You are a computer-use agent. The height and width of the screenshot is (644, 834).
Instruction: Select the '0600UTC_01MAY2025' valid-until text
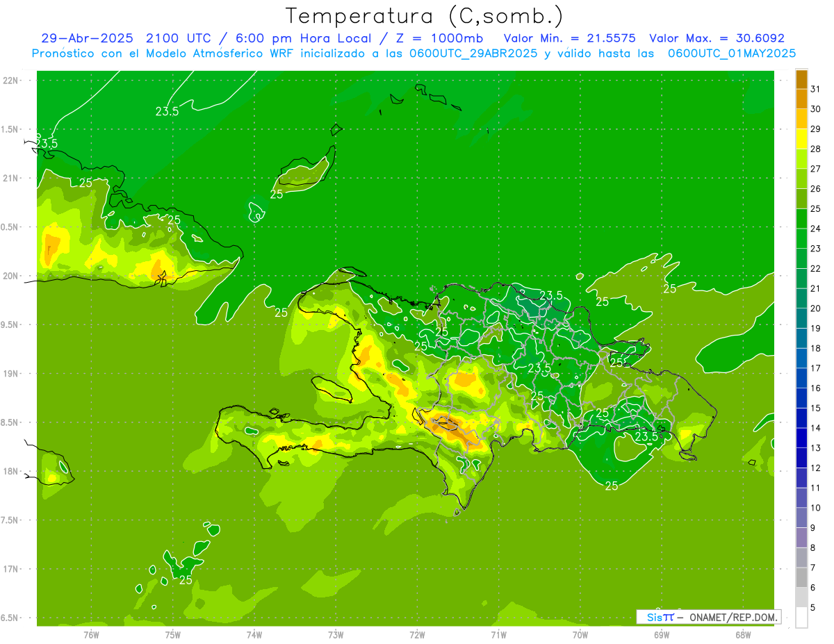[732, 53]
